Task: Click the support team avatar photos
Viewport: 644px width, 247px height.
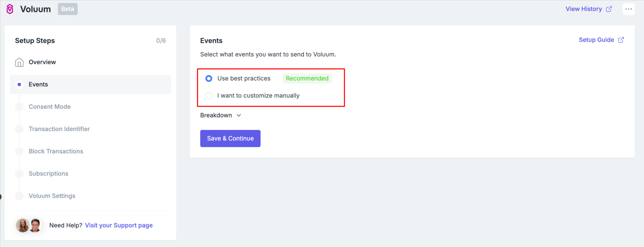Action: [28, 225]
